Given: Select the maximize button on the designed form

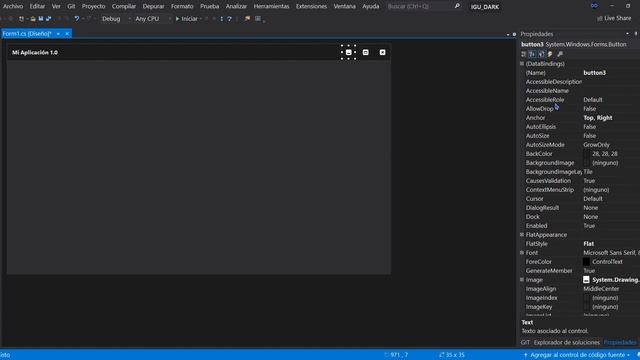Looking at the screenshot, I should coord(366,52).
